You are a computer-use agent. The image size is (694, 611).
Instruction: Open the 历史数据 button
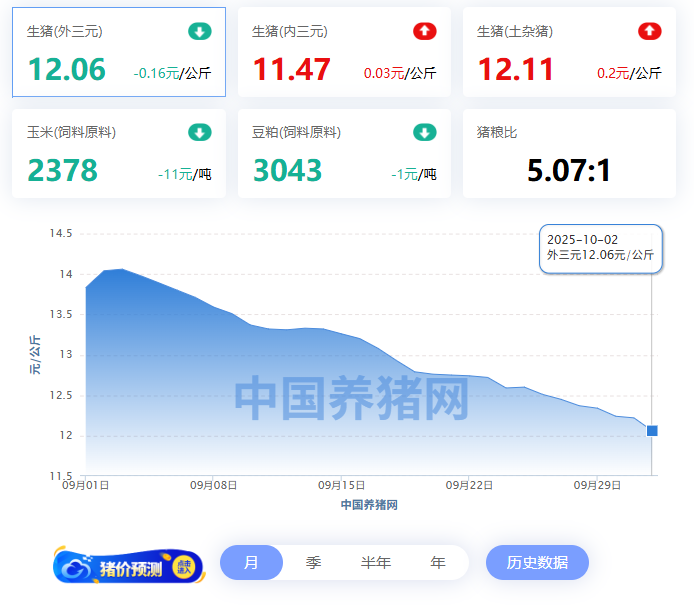click(x=537, y=563)
